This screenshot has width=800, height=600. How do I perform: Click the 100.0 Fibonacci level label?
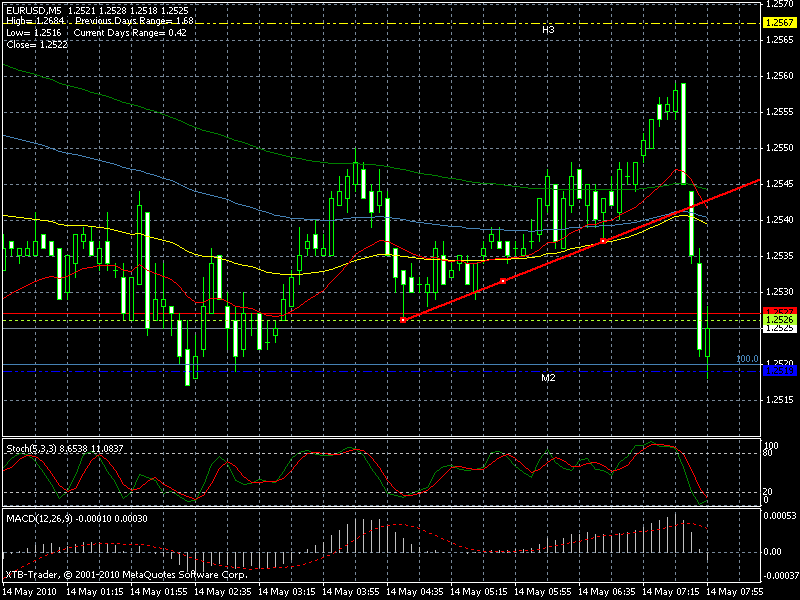(747, 359)
